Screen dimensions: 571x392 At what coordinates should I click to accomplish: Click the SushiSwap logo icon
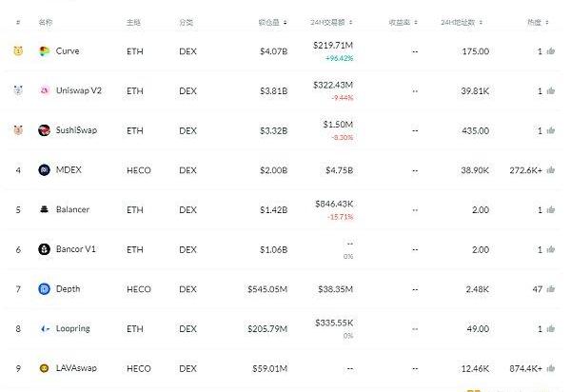pyautogui.click(x=44, y=130)
